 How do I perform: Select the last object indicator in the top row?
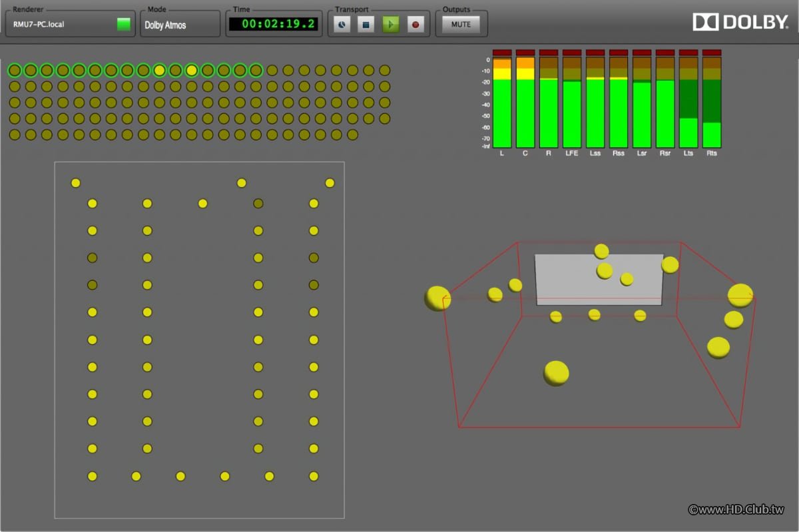[x=384, y=70]
